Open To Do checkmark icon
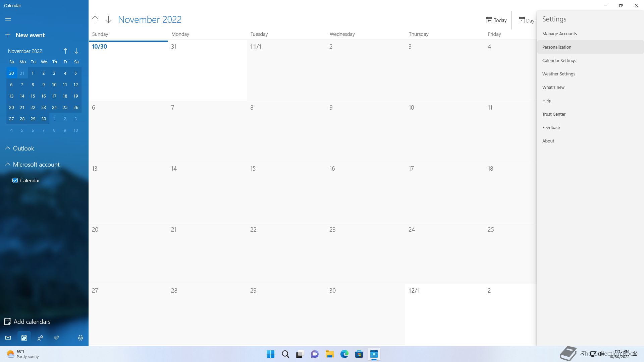Screen dimensions: 644x362 point(56,338)
